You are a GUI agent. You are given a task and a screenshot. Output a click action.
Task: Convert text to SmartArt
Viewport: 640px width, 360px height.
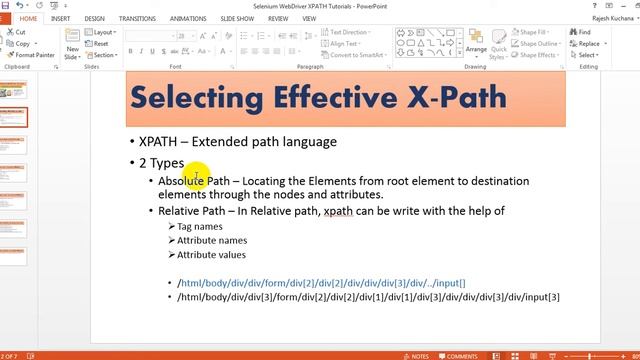click(x=353, y=55)
